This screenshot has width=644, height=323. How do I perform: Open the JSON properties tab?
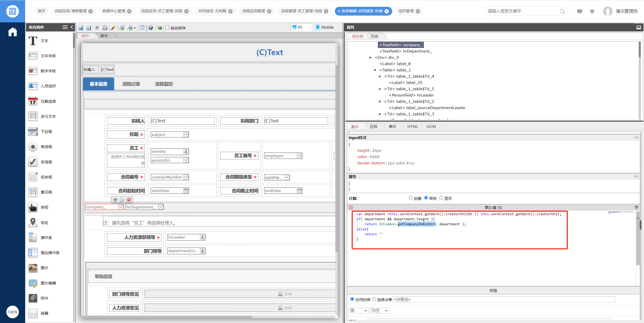[x=431, y=126]
